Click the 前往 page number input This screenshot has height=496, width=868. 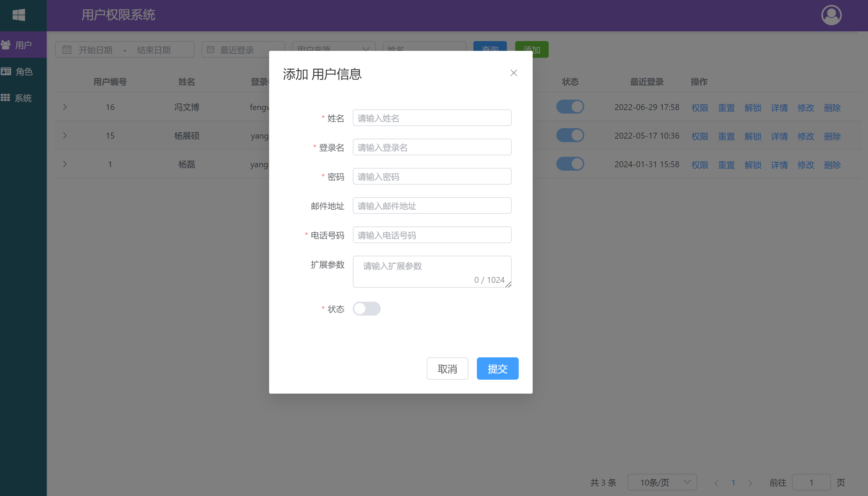811,482
